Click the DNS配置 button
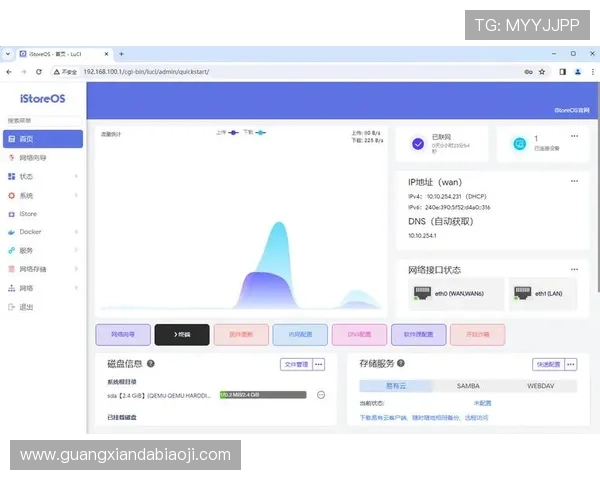 click(x=359, y=335)
